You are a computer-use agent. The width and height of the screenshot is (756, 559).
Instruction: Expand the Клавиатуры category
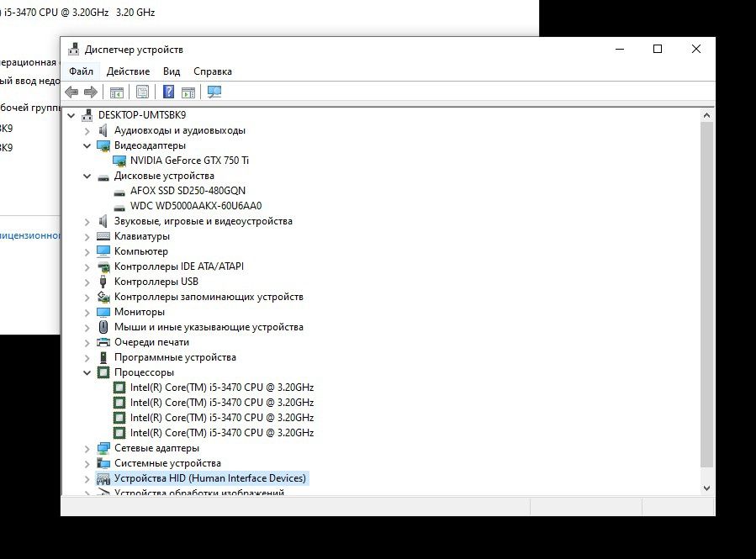pyautogui.click(x=87, y=236)
